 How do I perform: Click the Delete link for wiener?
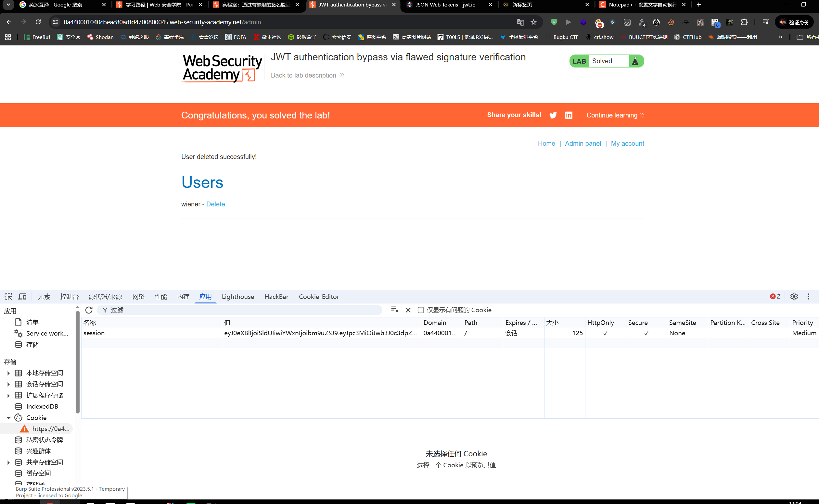(215, 204)
